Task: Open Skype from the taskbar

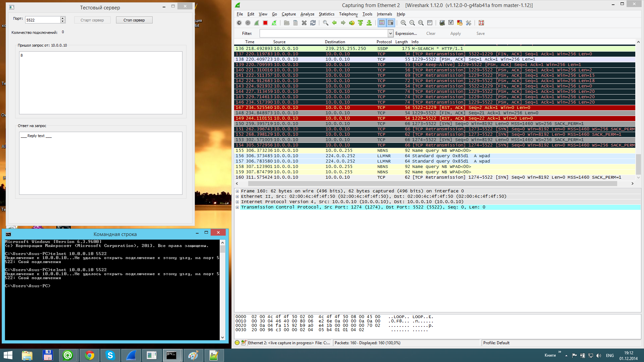Action: click(110, 355)
